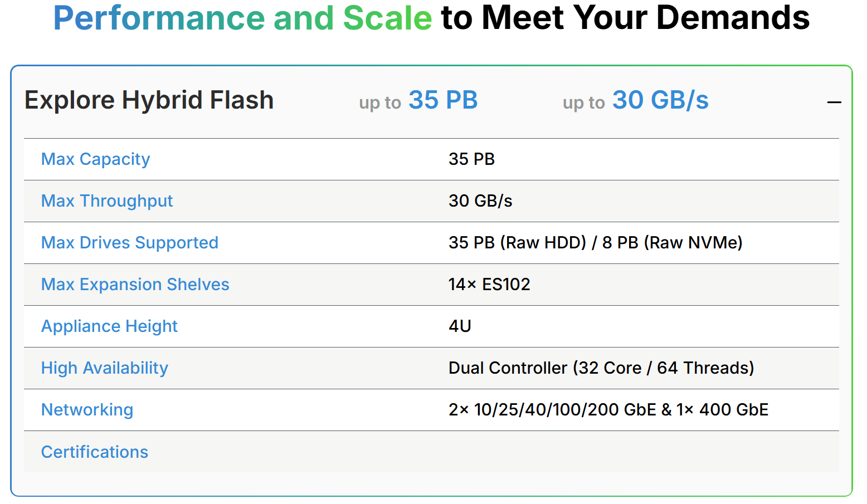Click the Max Drives Supported label
Viewport: 867px width, 504px height.
pos(129,243)
